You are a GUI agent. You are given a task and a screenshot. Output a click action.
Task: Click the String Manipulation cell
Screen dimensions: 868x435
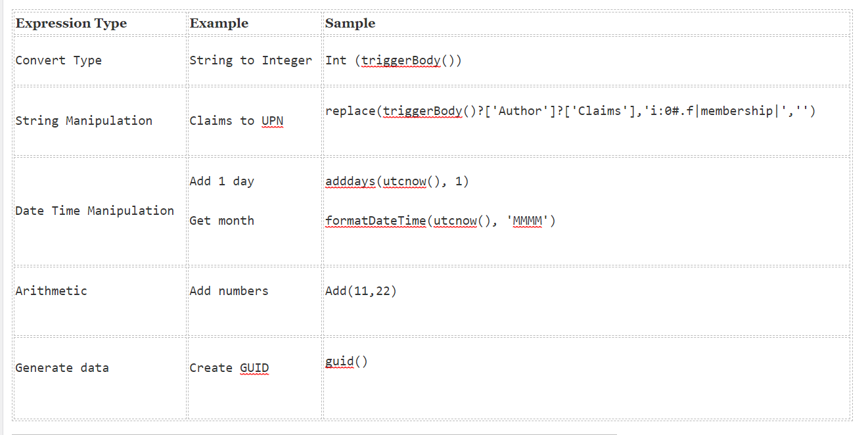tap(83, 121)
